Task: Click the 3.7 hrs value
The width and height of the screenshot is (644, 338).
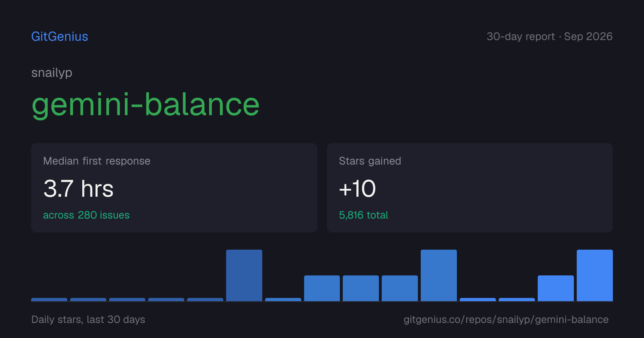Action: (x=78, y=188)
